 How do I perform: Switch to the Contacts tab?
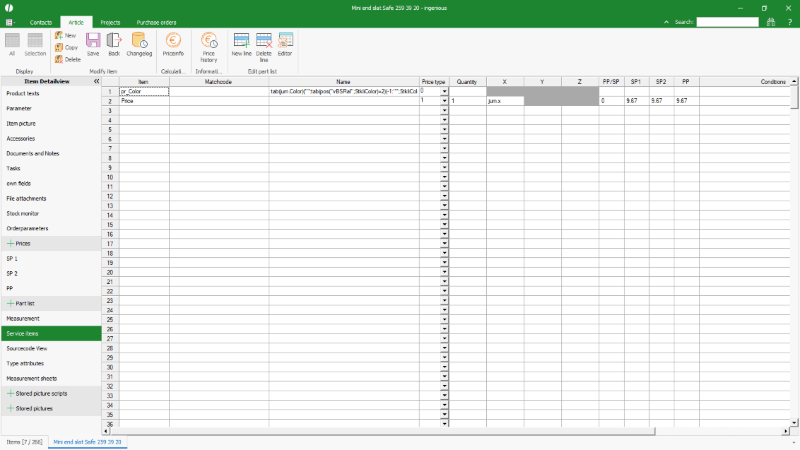pyautogui.click(x=41, y=22)
